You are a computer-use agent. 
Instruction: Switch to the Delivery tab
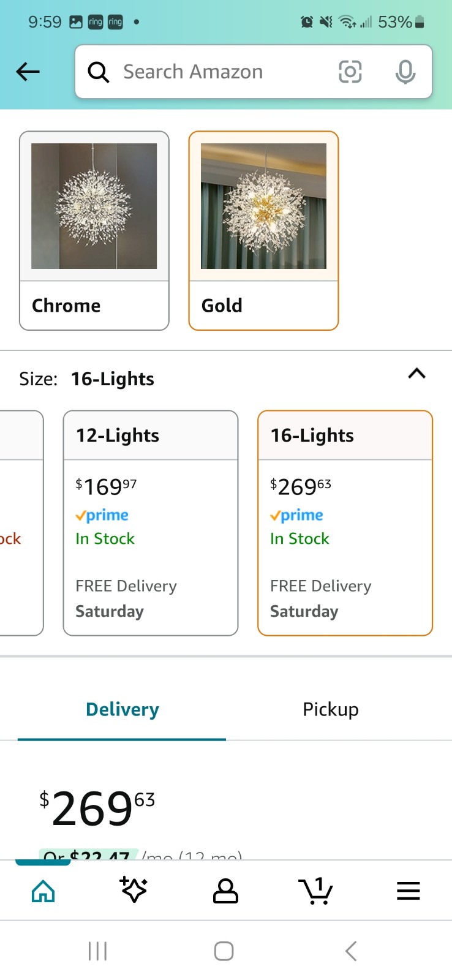pos(122,709)
